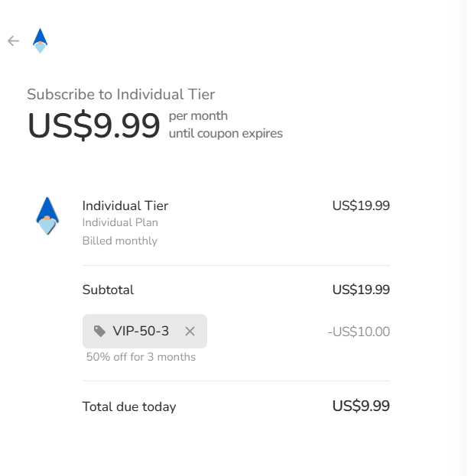The image size is (471, 476).
Task: Click the until coupon expires text
Action: pyautogui.click(x=226, y=134)
